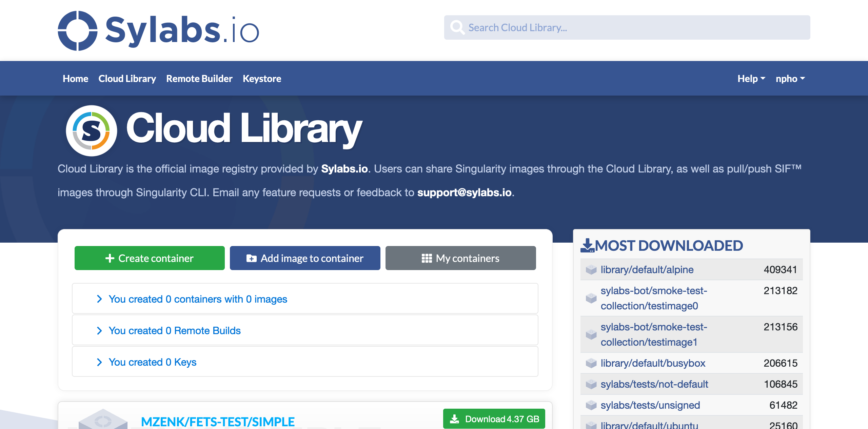Click the 206615 download count
The height and width of the screenshot is (429, 868).
coord(780,363)
